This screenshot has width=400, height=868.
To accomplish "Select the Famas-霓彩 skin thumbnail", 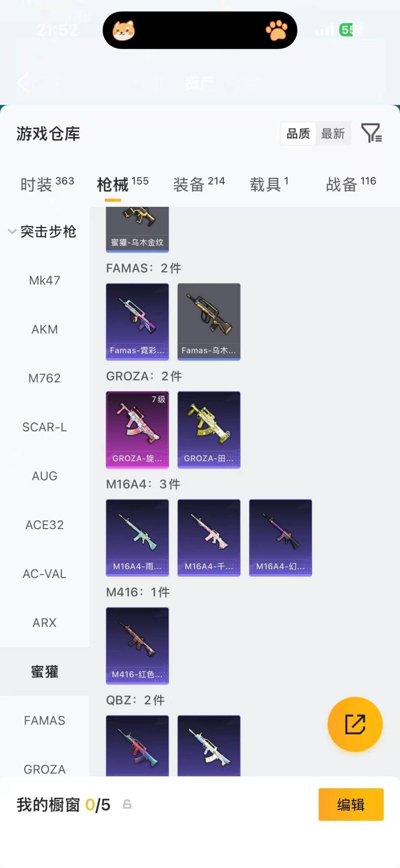I will 137,321.
